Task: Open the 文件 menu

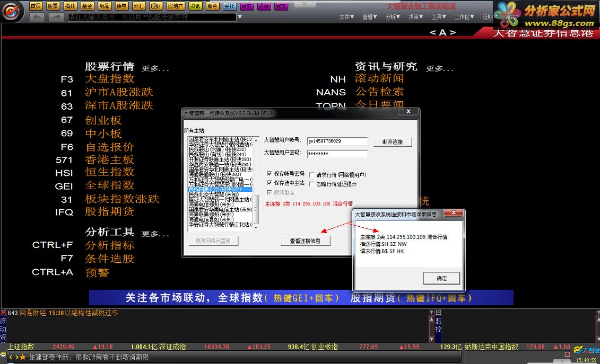Action: point(346,17)
